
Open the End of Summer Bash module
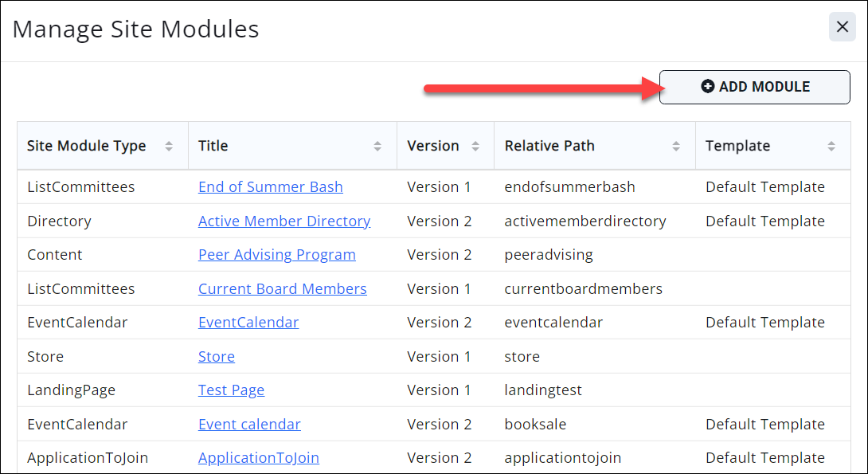270,187
